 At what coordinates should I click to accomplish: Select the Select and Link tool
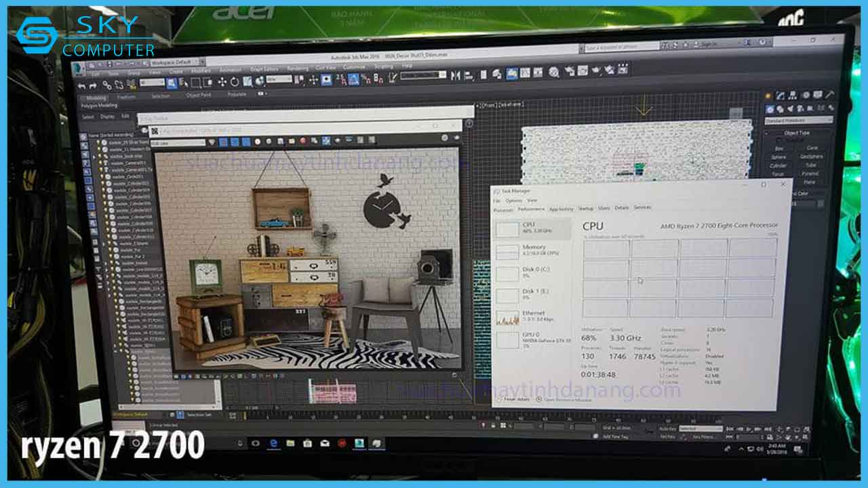[x=107, y=85]
